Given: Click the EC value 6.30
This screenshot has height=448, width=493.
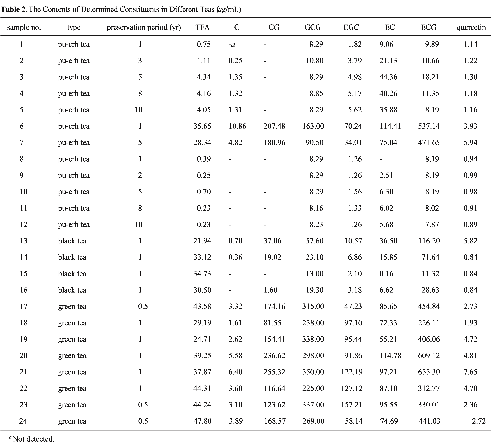Looking at the screenshot, I should [386, 192].
